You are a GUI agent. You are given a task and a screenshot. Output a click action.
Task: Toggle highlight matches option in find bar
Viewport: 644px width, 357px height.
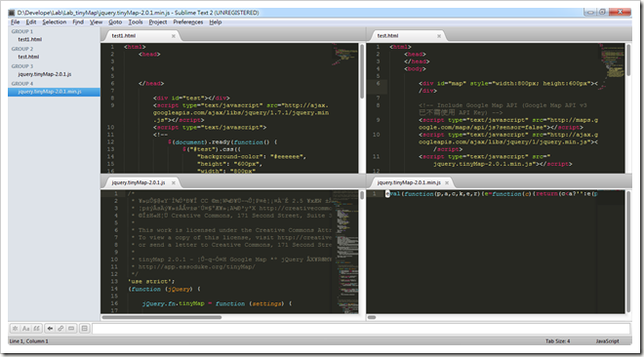[x=85, y=329]
